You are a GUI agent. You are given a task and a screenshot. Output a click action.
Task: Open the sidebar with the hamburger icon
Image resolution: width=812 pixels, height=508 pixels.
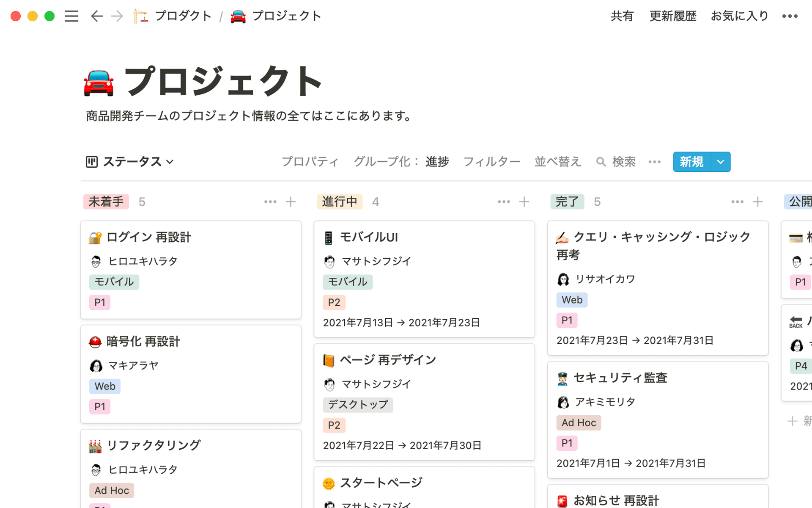(71, 16)
